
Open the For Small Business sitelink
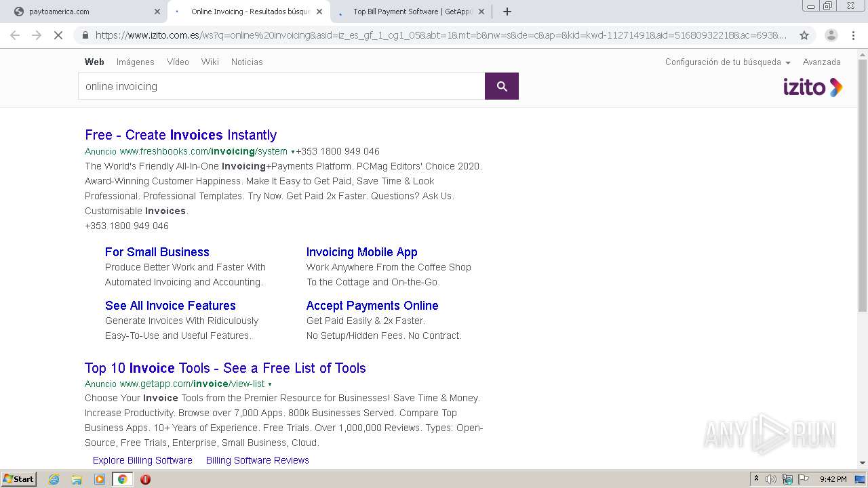tap(157, 252)
